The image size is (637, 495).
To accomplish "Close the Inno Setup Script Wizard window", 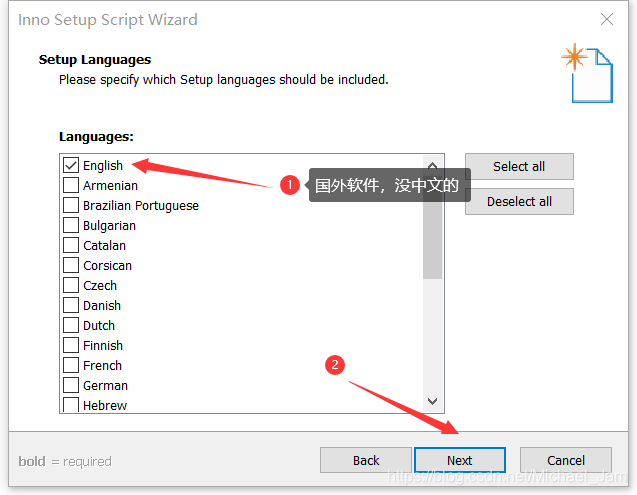I will [x=607, y=19].
